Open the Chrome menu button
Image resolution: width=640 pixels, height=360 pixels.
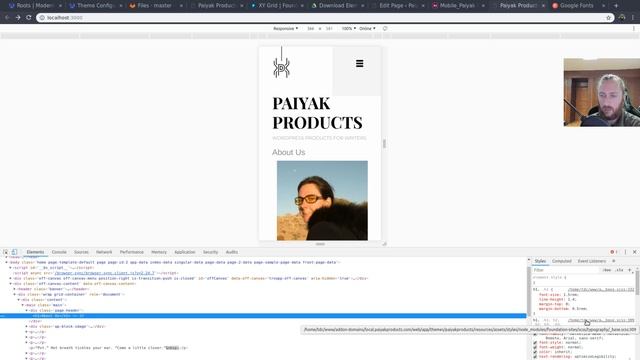[634, 18]
